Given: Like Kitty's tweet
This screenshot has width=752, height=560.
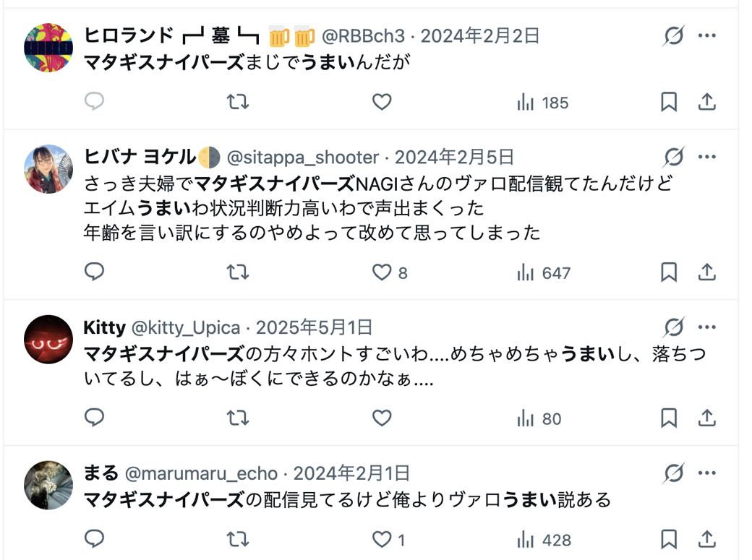Looking at the screenshot, I should pos(381,418).
